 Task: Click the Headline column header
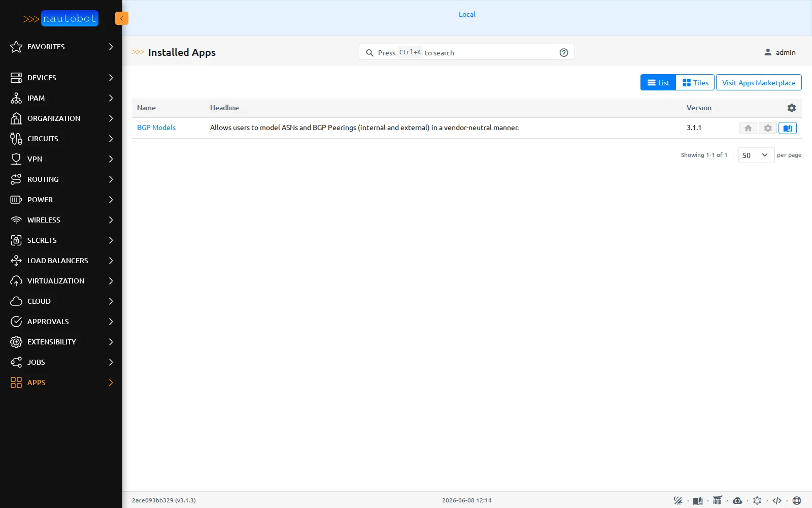(x=224, y=108)
